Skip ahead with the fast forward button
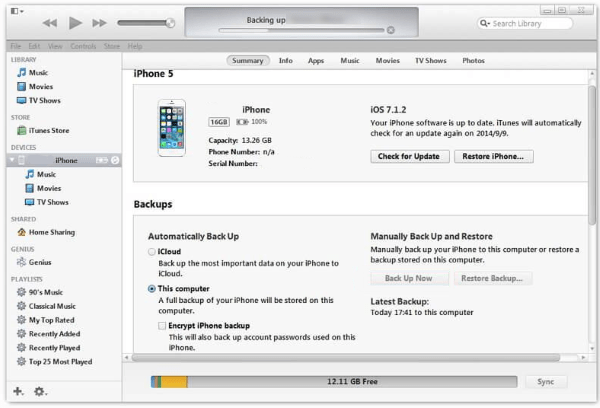The image size is (600, 408). 99,23
